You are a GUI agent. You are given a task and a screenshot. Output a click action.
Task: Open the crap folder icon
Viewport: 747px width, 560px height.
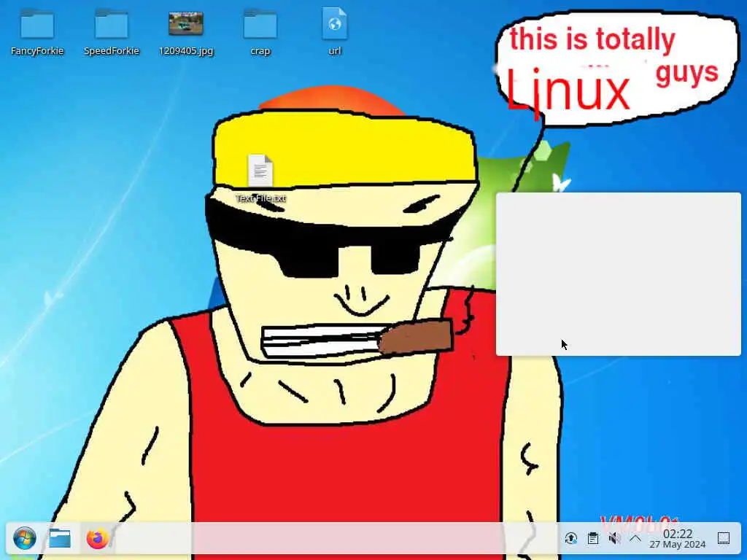click(260, 24)
